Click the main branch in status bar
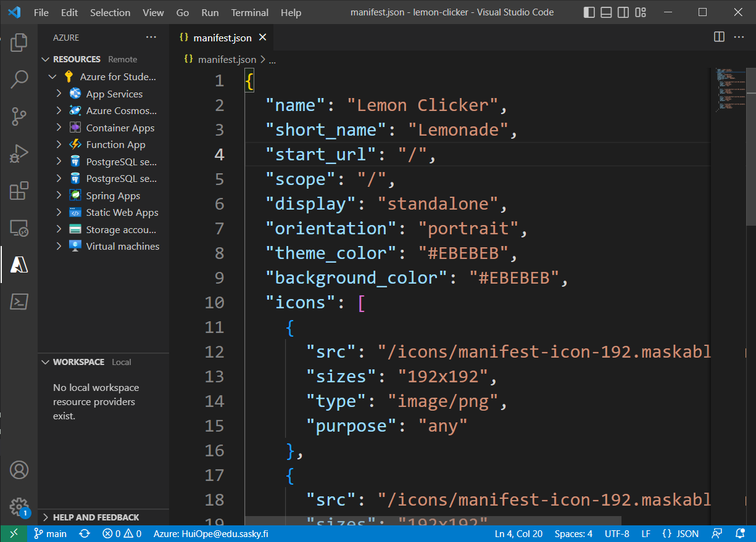Screen dimensions: 756x542 [x=50, y=534]
